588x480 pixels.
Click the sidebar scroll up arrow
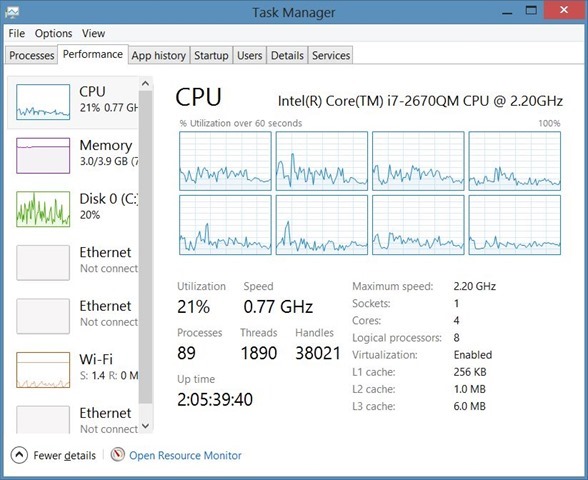[x=146, y=84]
